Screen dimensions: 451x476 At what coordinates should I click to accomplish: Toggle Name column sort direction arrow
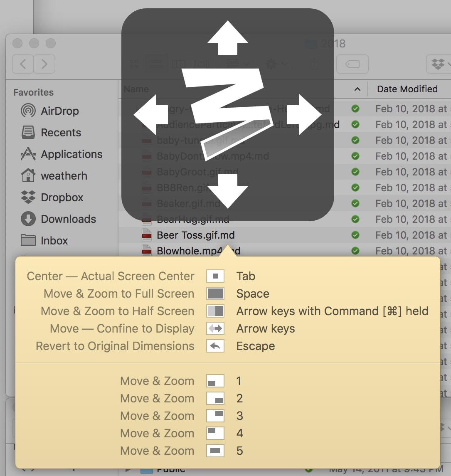[x=357, y=89]
